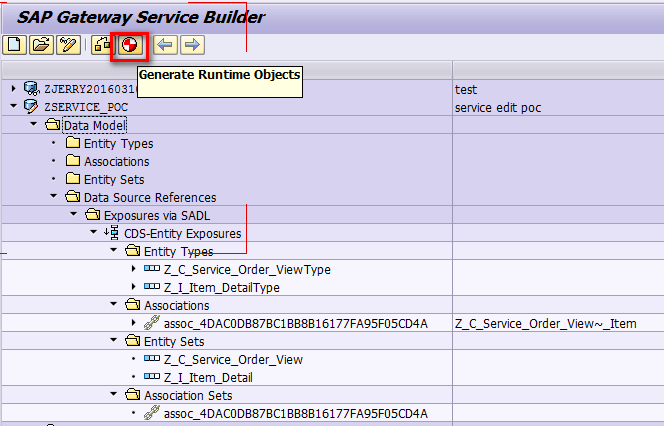Viewport: 664px width, 426px height.
Task: Select Z_C_Service_Order_ViewType label
Action: (247, 270)
